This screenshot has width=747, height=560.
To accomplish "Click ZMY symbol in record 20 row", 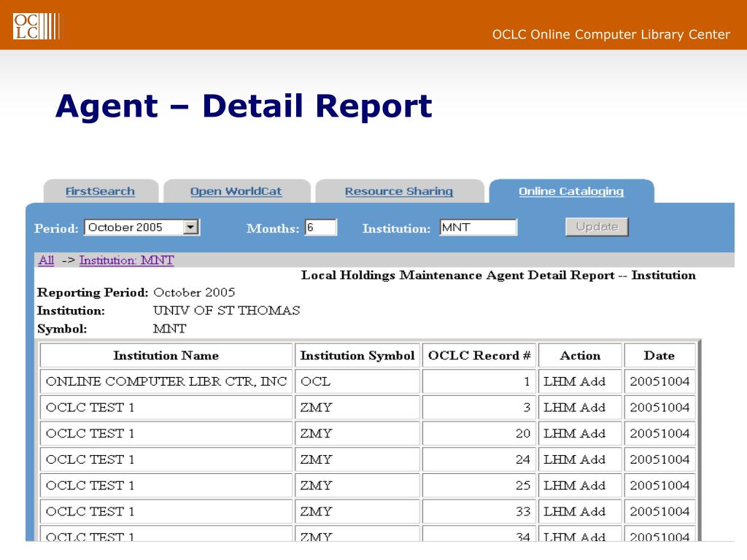I will (x=357, y=433).
